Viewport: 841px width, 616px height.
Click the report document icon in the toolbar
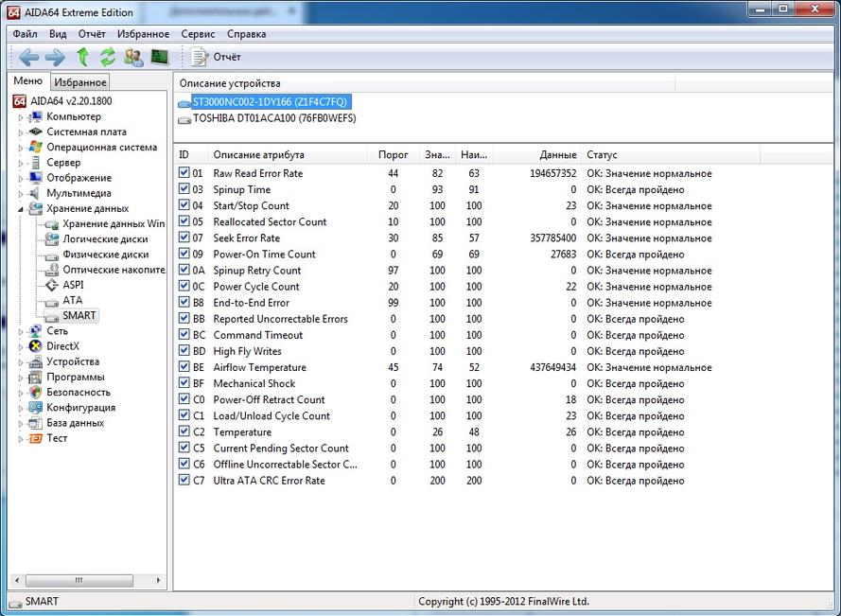(200, 57)
